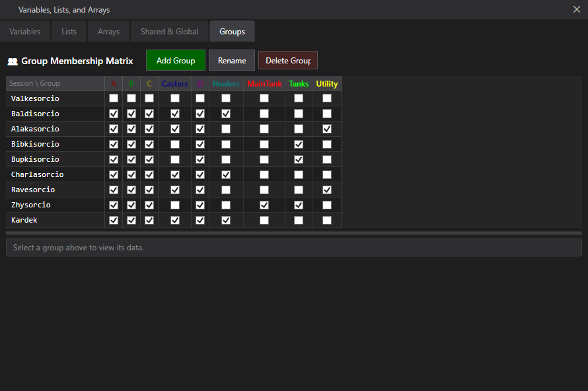Click the Ravesorcio session name
The height and width of the screenshot is (391, 588).
pos(33,190)
